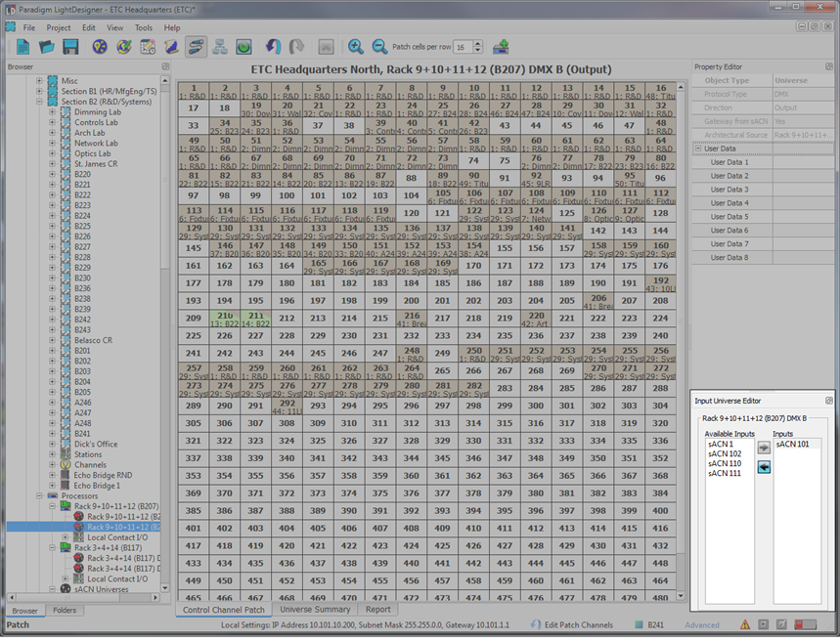Expand the Misc tree node

[x=39, y=81]
